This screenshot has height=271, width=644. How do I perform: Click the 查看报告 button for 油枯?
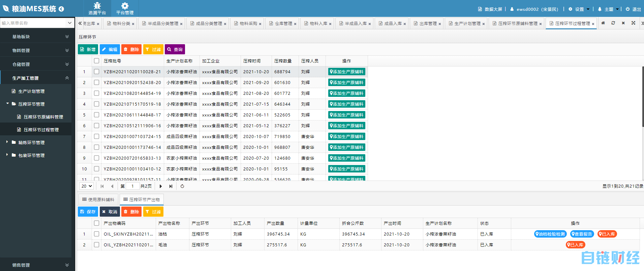point(582,234)
